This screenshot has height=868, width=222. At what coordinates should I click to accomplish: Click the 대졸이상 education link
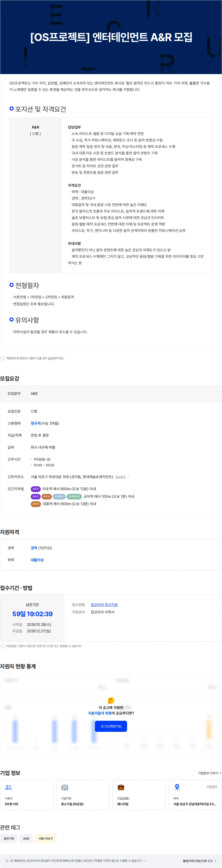pos(37,560)
